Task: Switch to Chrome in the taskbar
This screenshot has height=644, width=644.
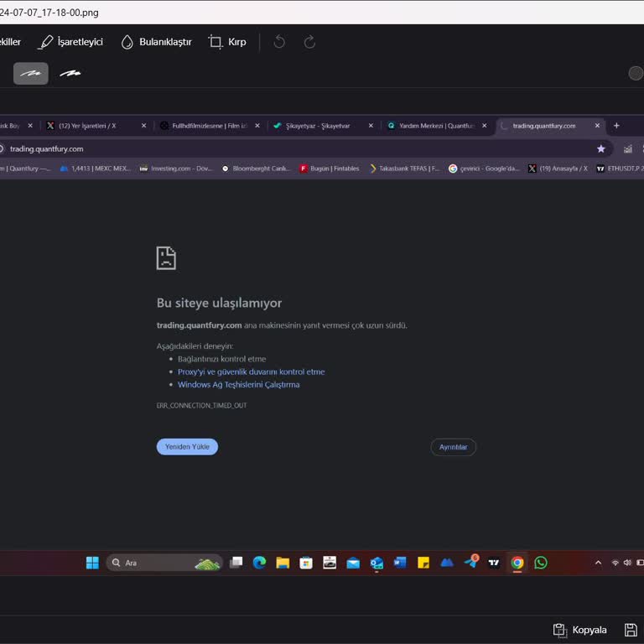Action: [x=517, y=563]
